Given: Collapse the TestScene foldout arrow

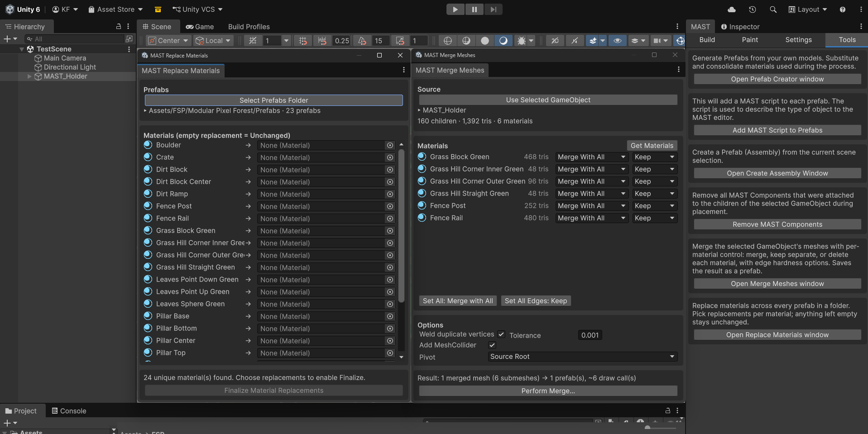Looking at the screenshot, I should tap(22, 49).
